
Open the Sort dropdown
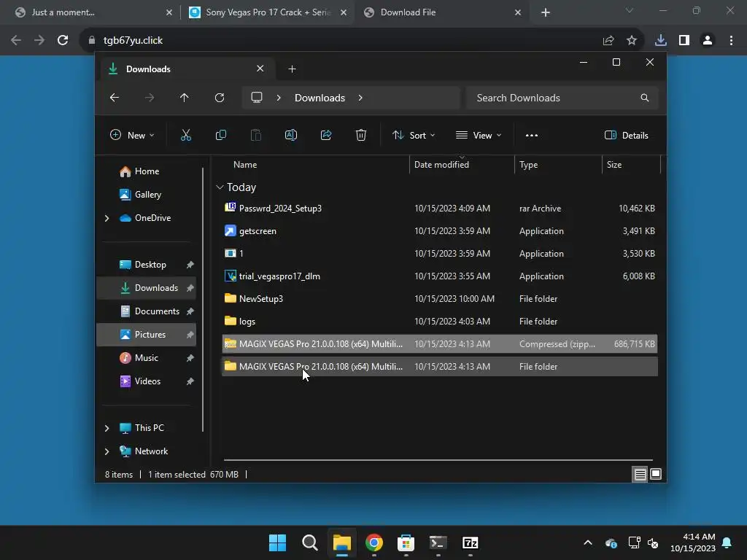click(x=414, y=135)
